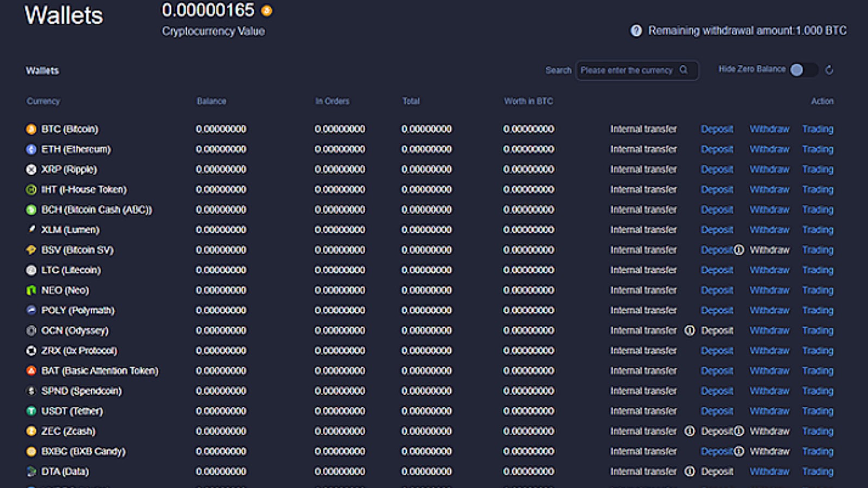Click the 0.00000165 cryptocurrency value

point(208,10)
